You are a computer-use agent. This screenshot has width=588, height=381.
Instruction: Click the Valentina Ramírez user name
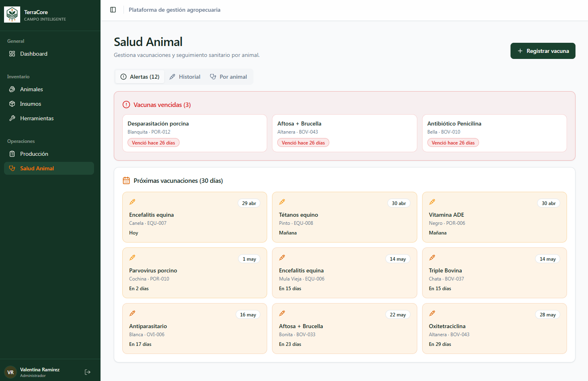[40, 369]
